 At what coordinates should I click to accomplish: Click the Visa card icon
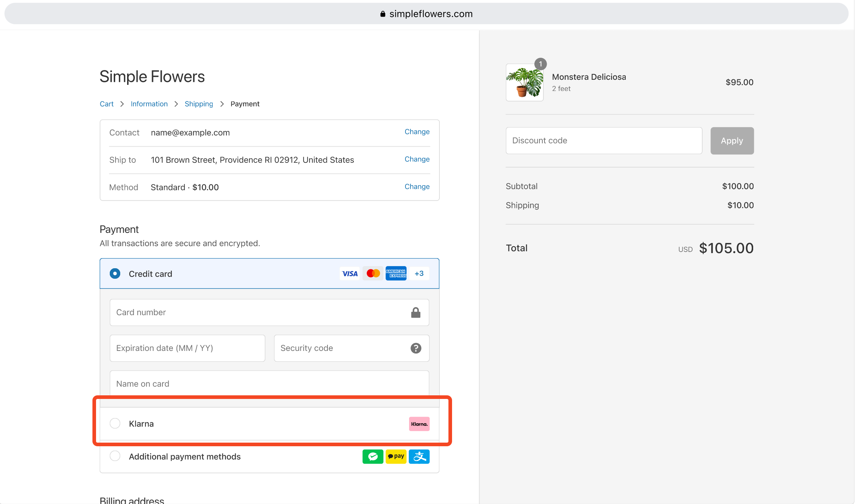[350, 274]
